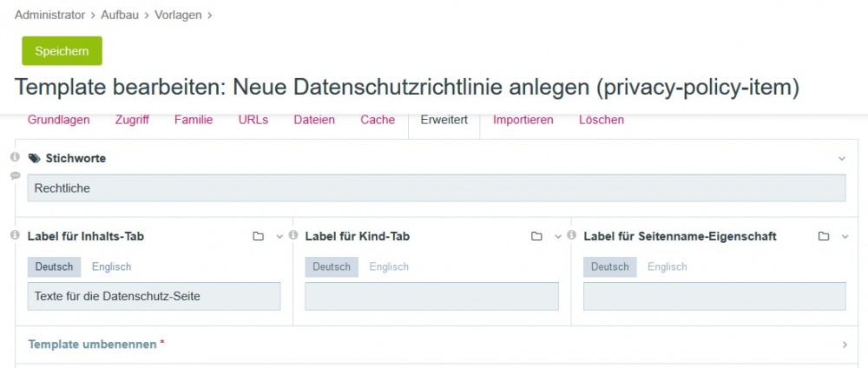
Task: Click info icon beside Label für Seitenname-Eigenschaft
Action: 572,235
